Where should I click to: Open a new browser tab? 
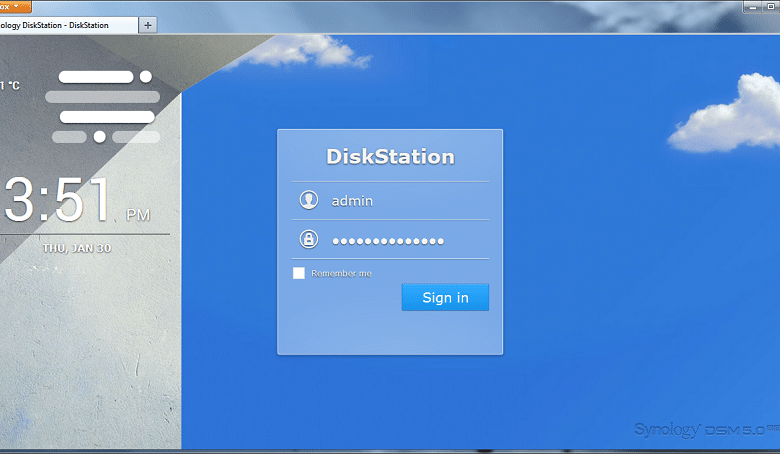pos(148,25)
